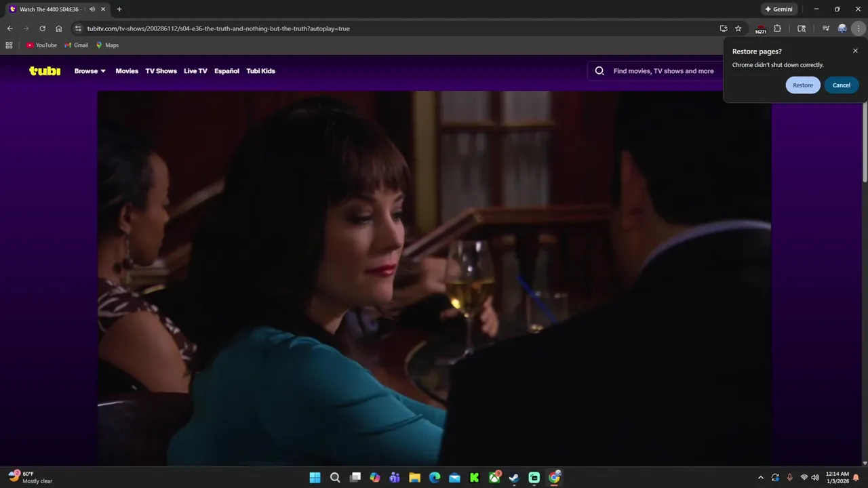Screen dimensions: 868x488
Task: Open the Maps bookmark
Action: click(x=107, y=45)
